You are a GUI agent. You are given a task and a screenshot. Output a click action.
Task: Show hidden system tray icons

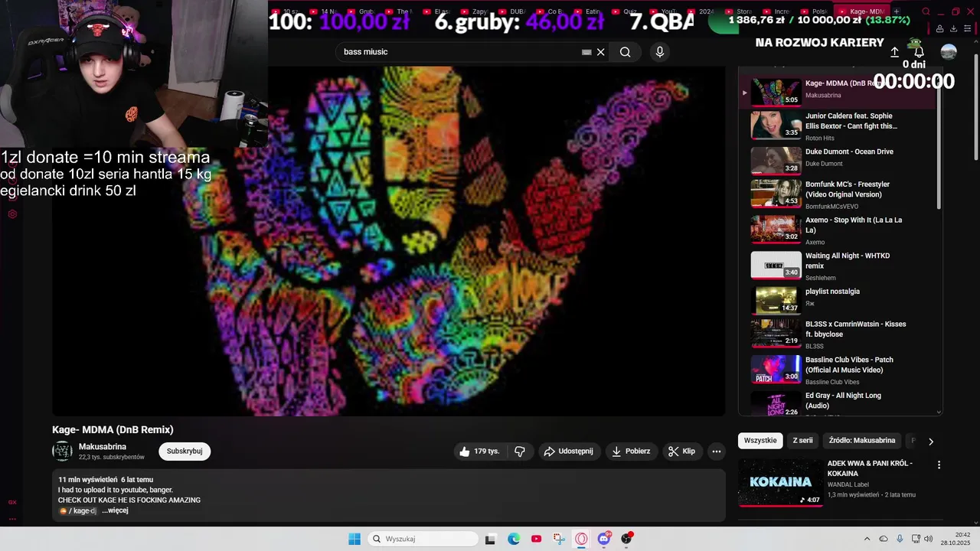[x=867, y=539]
